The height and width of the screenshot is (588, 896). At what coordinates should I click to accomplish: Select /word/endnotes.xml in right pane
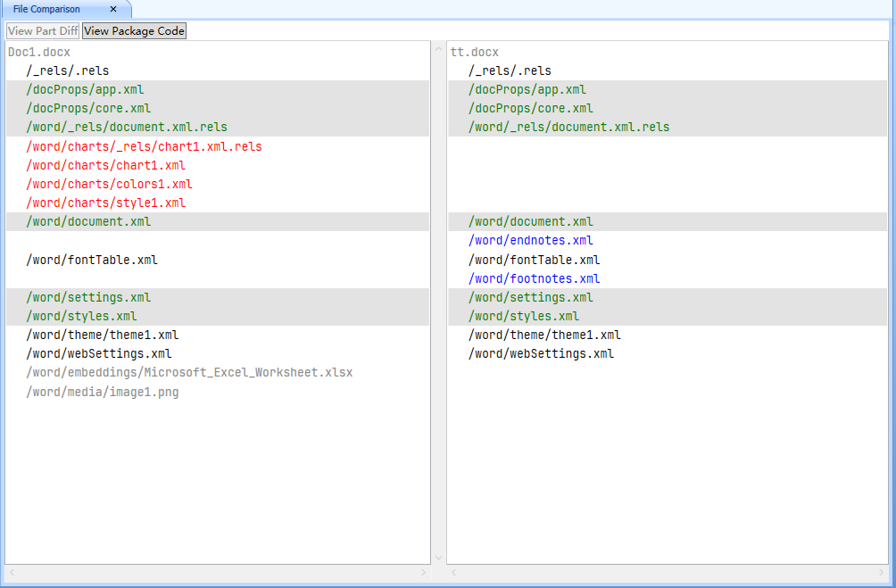531,241
